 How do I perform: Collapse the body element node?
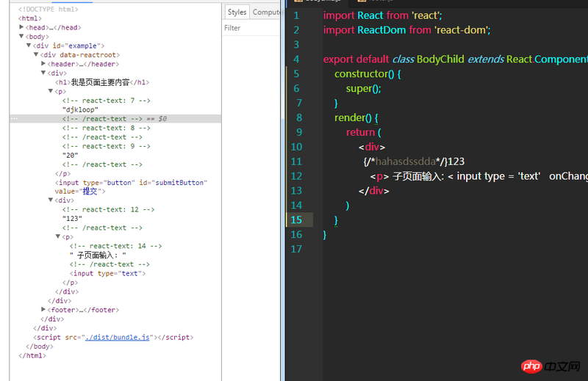(21, 37)
